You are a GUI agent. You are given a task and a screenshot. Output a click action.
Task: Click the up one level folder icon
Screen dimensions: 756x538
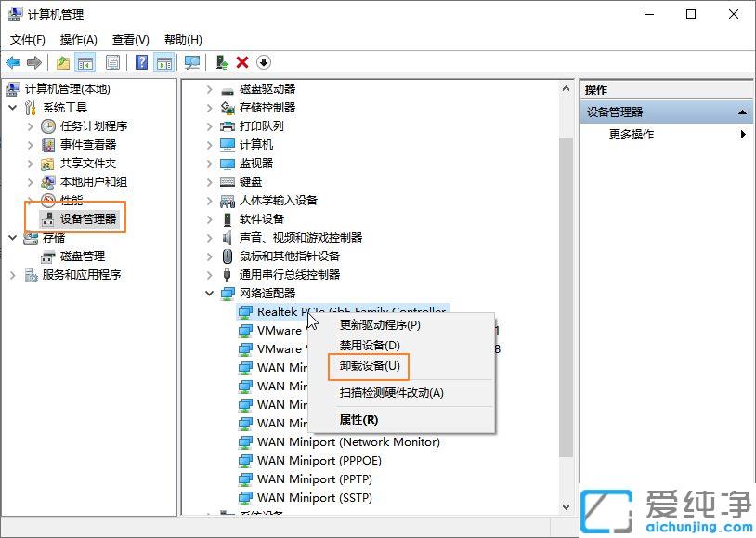point(63,62)
